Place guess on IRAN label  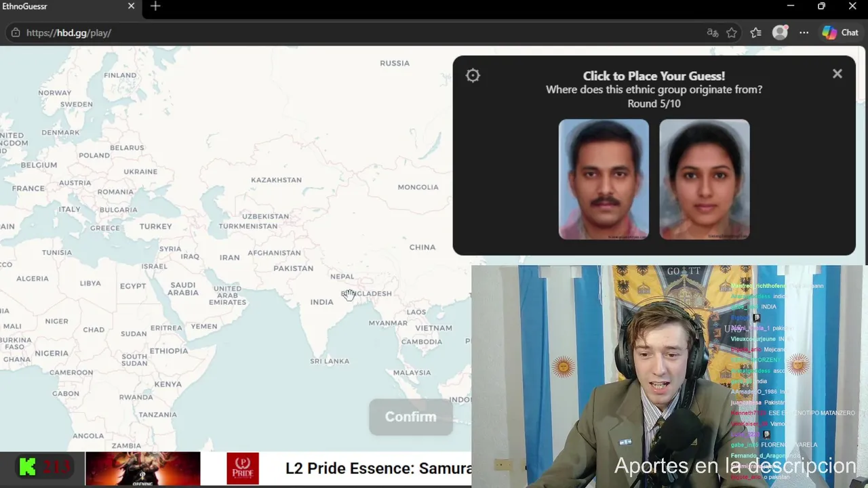coord(229,258)
